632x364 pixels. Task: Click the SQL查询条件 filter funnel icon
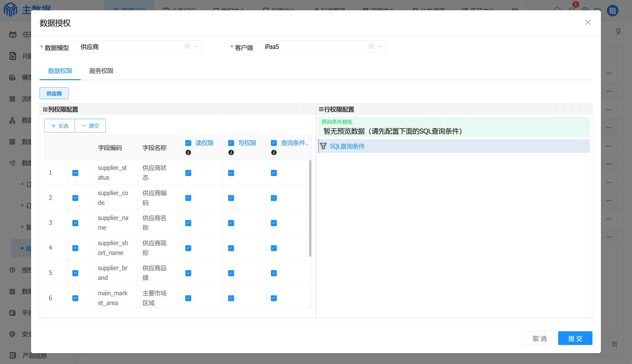click(323, 146)
